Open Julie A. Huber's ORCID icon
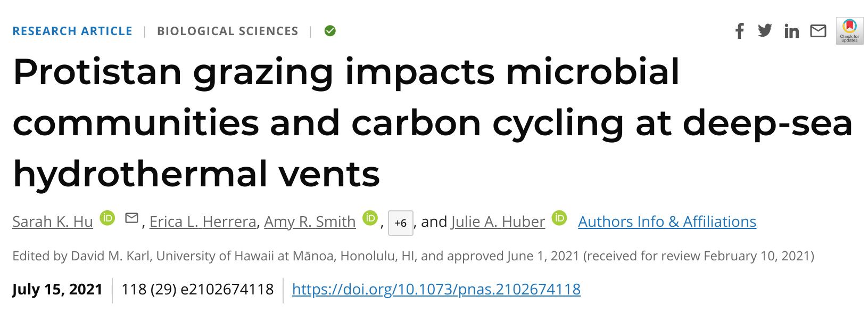The width and height of the screenshot is (868, 312). (x=559, y=218)
